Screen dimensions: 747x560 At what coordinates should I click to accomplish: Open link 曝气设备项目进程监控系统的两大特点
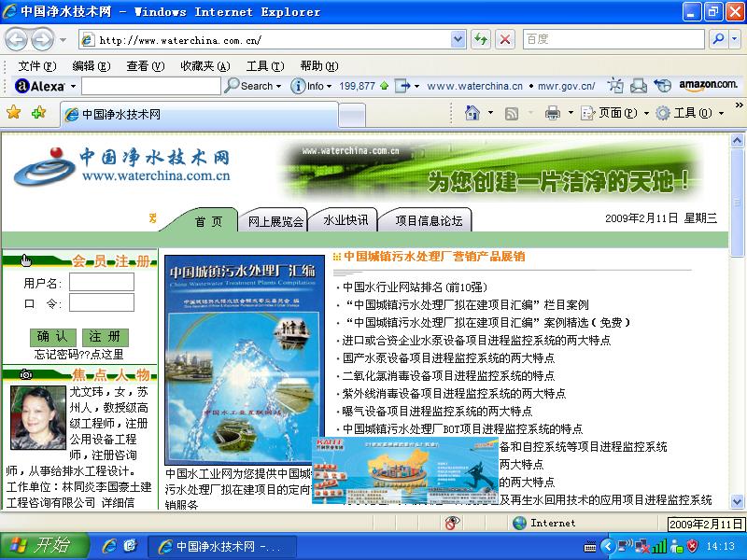tap(437, 411)
